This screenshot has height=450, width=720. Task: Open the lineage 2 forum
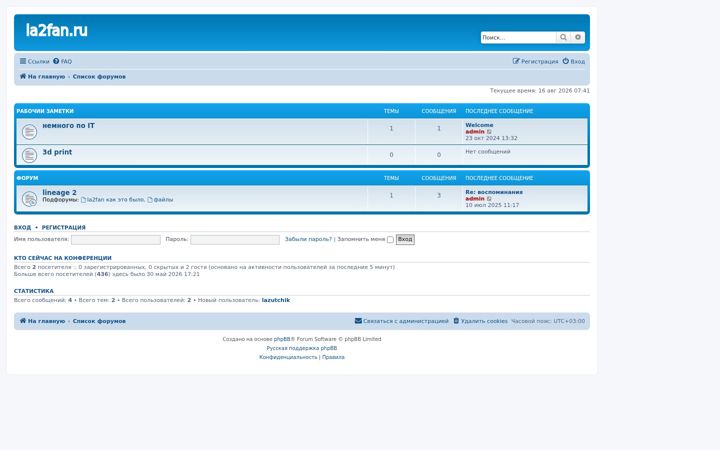tap(59, 192)
